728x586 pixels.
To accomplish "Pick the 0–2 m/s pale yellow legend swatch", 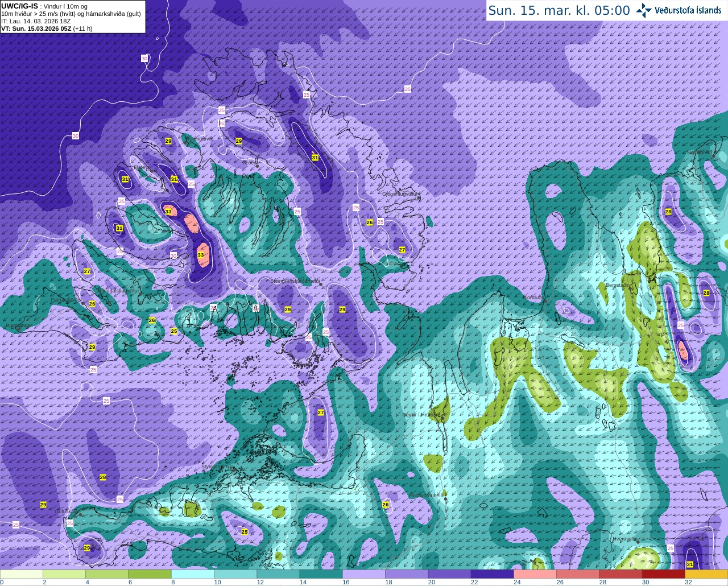I will point(22,574).
